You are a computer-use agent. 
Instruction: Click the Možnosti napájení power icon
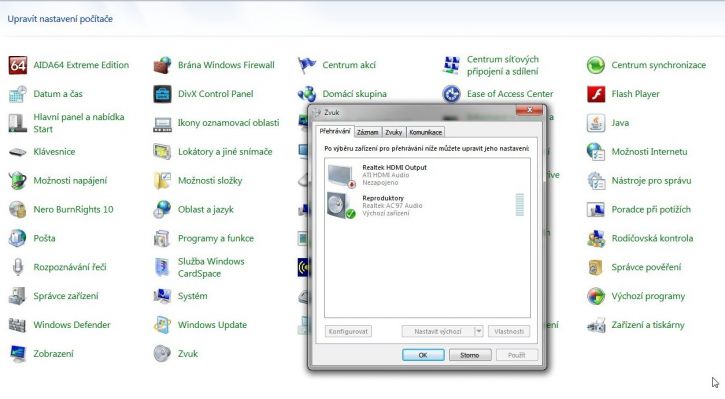point(18,181)
